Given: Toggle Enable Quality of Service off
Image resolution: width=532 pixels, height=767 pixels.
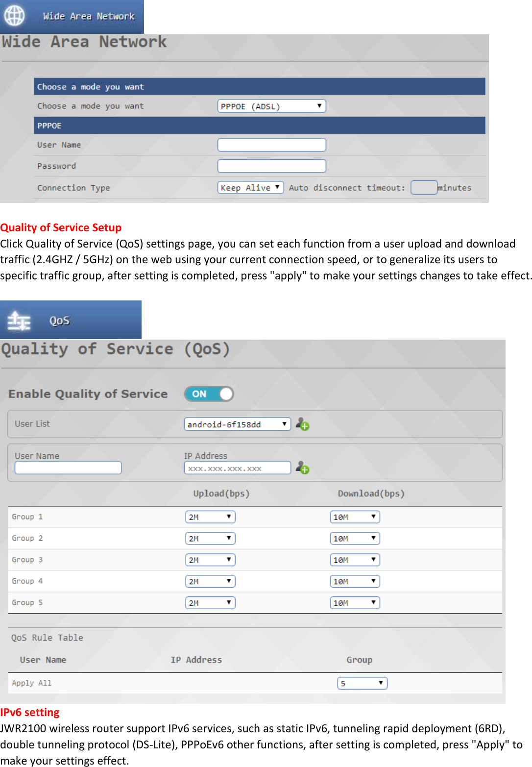Looking at the screenshot, I should pyautogui.click(x=209, y=394).
